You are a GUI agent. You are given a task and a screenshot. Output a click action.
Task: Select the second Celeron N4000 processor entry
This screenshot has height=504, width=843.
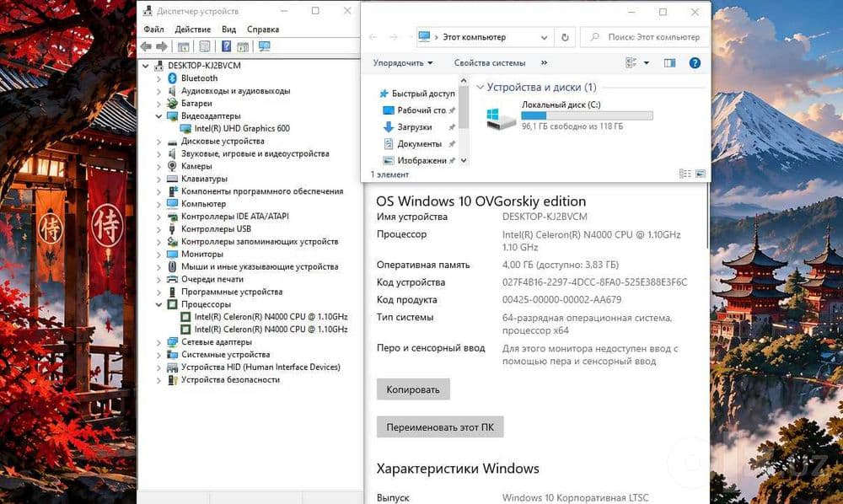(271, 330)
